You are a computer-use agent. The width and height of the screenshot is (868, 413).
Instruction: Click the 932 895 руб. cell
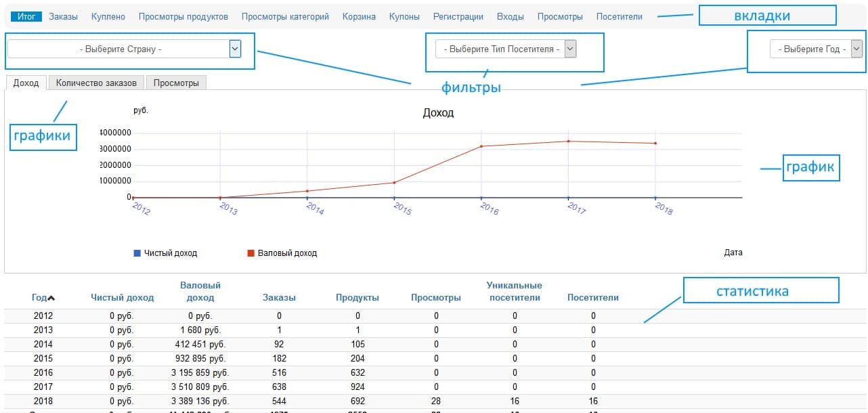[201, 358]
